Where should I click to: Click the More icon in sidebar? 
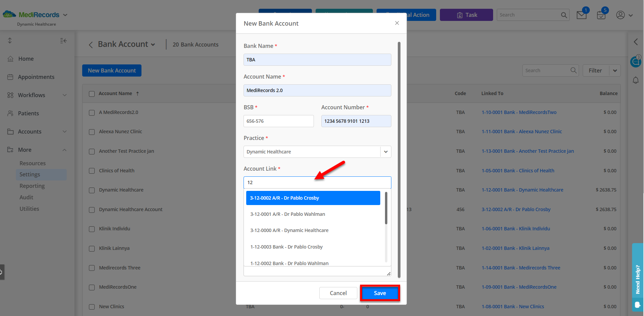(x=10, y=150)
